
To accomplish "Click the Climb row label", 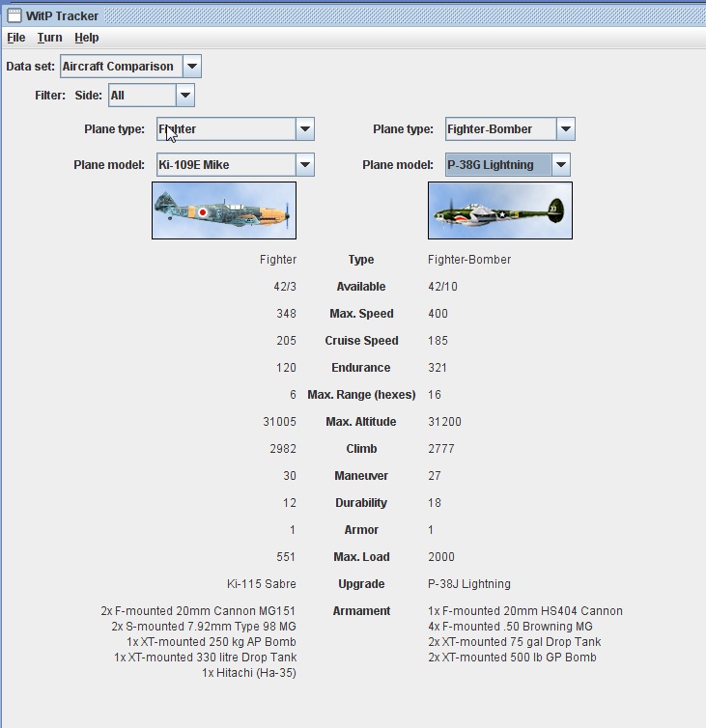I will point(361,449).
